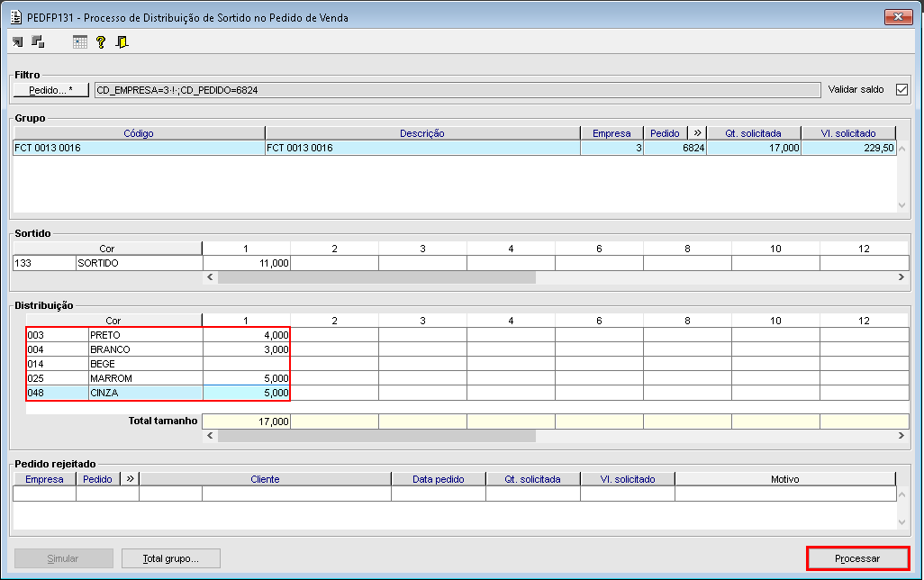Click the empty BEGE size 1 cell

pos(247,364)
